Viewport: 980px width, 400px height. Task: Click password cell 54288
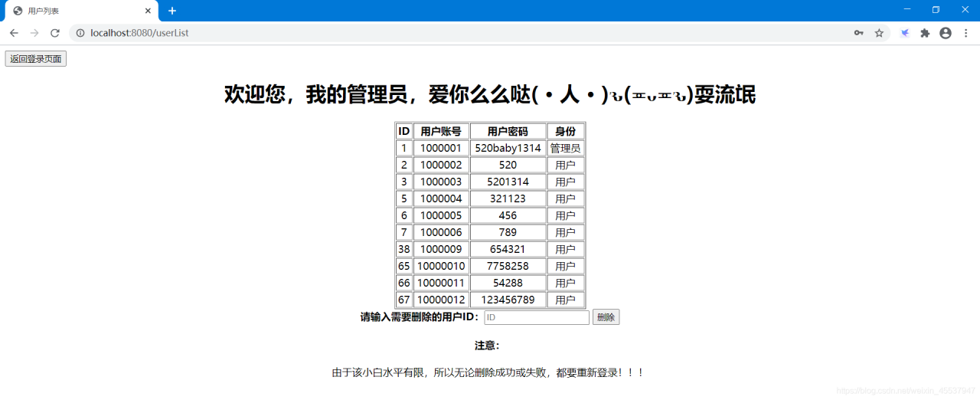click(508, 283)
